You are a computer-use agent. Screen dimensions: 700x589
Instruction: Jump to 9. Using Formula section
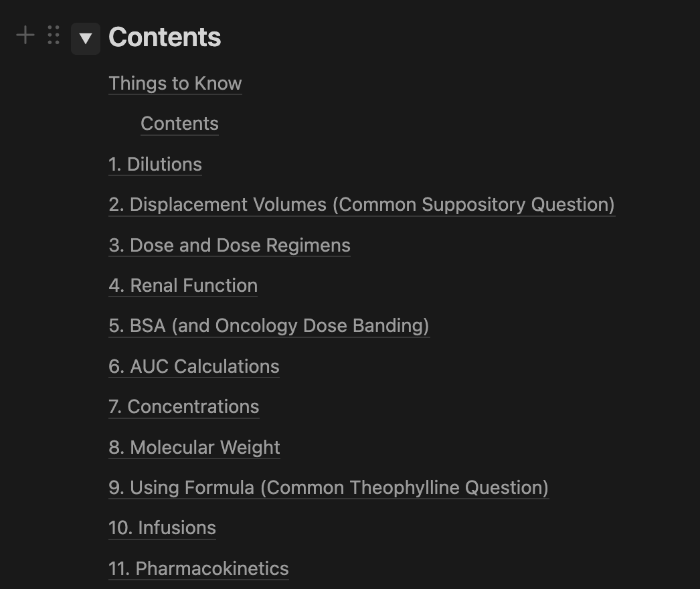click(329, 488)
